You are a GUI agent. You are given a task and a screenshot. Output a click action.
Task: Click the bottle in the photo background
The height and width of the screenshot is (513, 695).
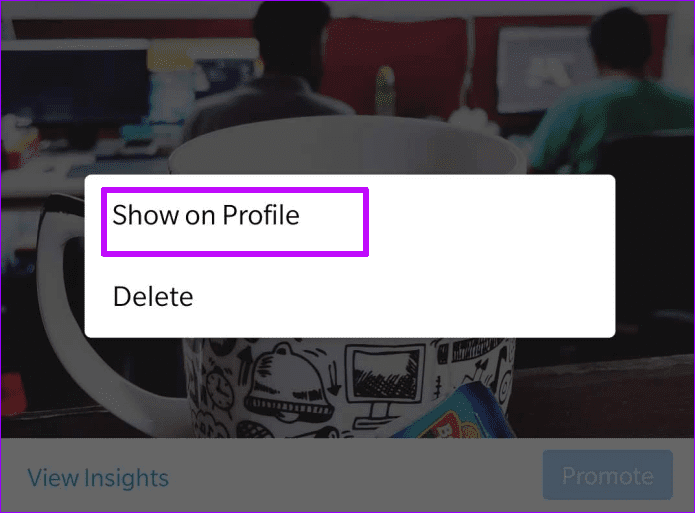pos(385,90)
